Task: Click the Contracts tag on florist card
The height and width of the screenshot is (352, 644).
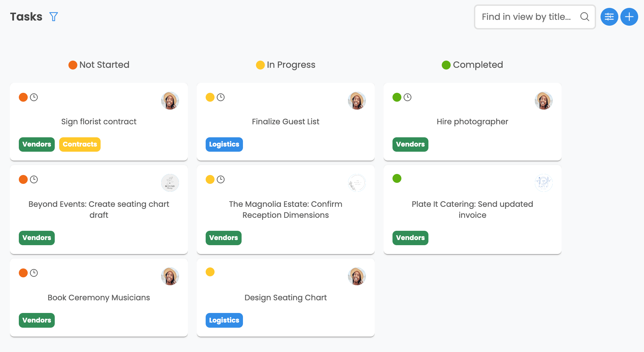Action: (x=80, y=144)
